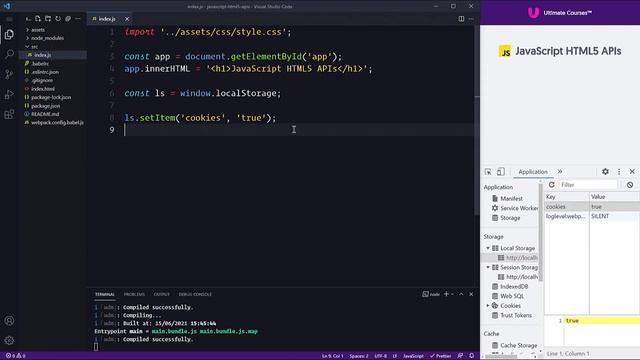Collapse all folders in Explorer

tap(68, 19)
